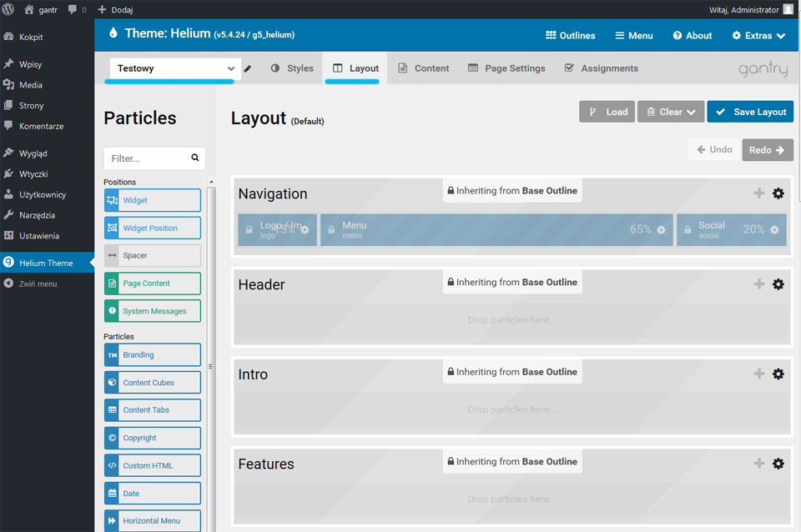The image size is (801, 532).
Task: Select the System Messages particle
Action: coord(152,311)
